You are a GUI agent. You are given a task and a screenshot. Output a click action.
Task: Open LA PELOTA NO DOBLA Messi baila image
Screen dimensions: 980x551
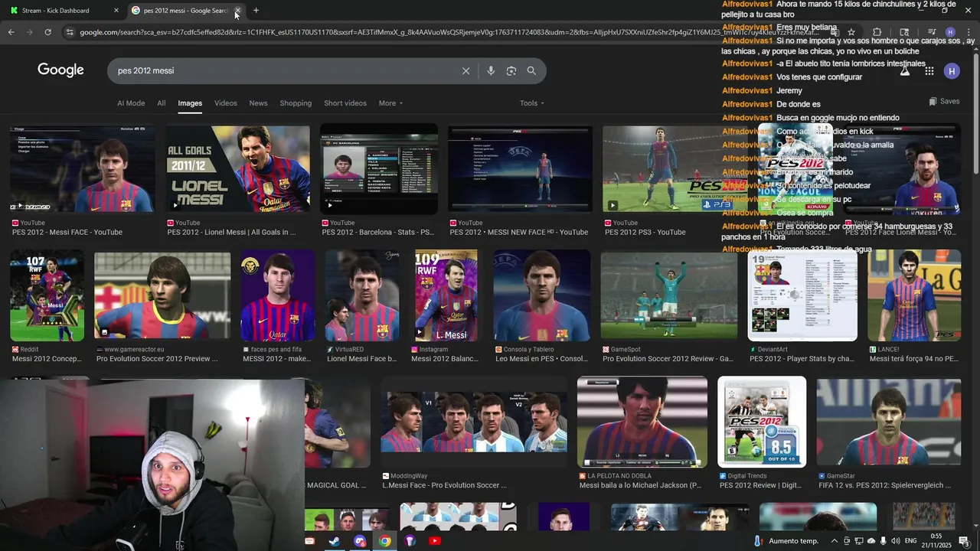[x=642, y=422]
